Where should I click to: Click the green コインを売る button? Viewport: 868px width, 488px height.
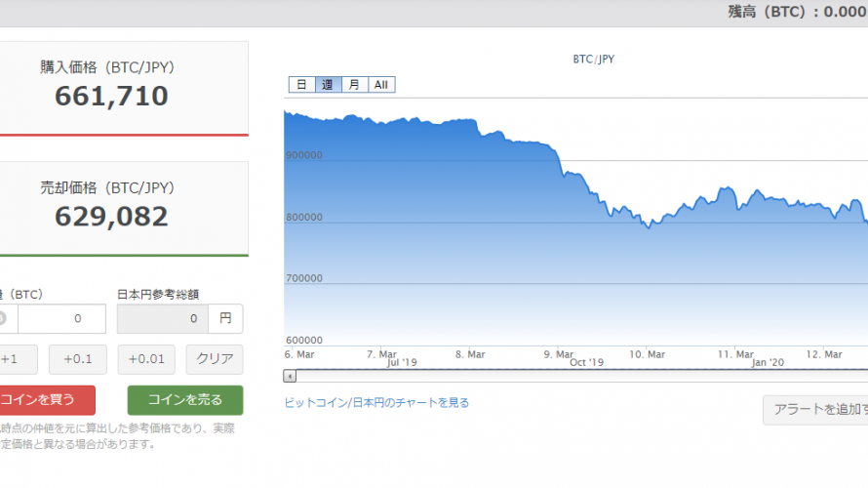[185, 400]
